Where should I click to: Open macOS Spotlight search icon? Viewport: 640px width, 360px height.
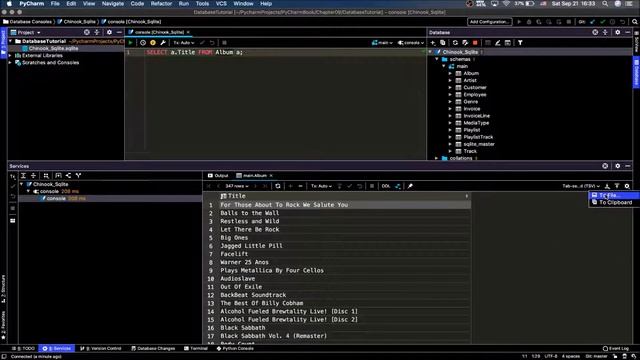pos(605,4)
